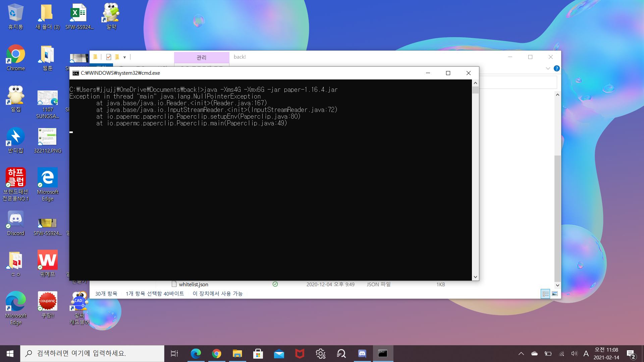Click the Explorer search field at right
Screen dimensions: 644x362
518,82
